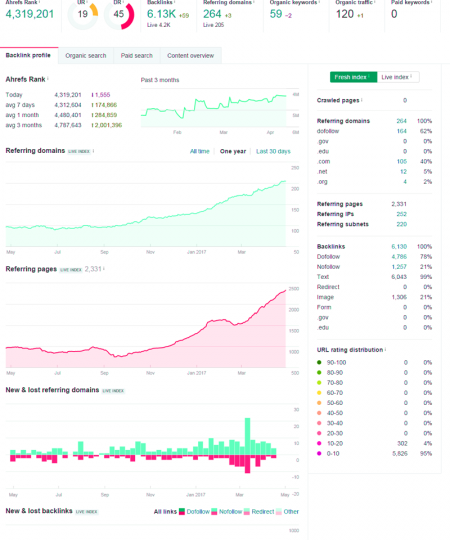Select the Fresh index toggle
The width and height of the screenshot is (450, 540).
tap(353, 77)
